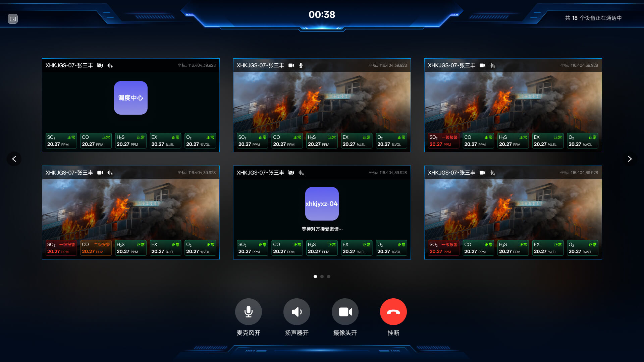This screenshot has width=644, height=362.
Task: Click the EX reading in the xhkjyxz-04 card
Action: coord(357,248)
